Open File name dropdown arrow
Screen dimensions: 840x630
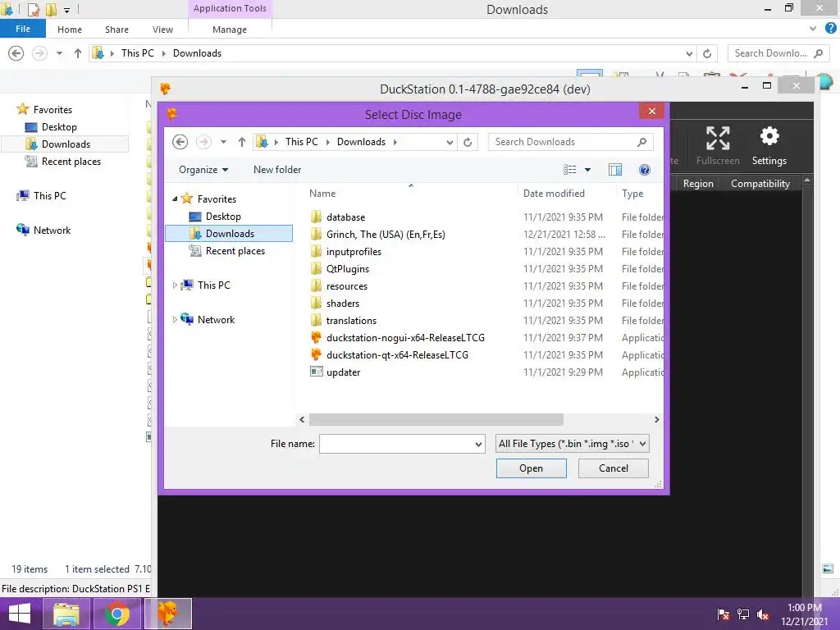(x=478, y=444)
